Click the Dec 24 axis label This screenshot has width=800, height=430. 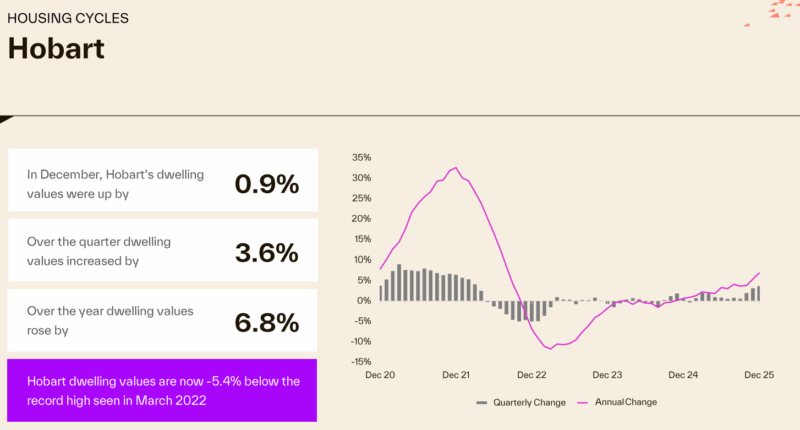coord(684,375)
